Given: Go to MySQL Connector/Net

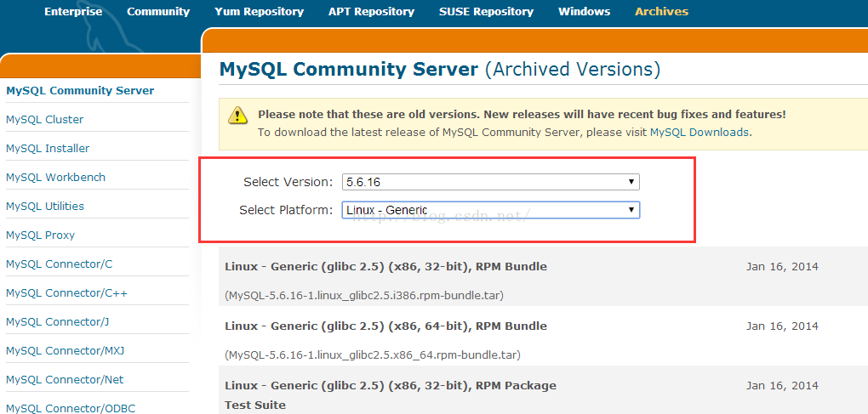Looking at the screenshot, I should tap(65, 380).
